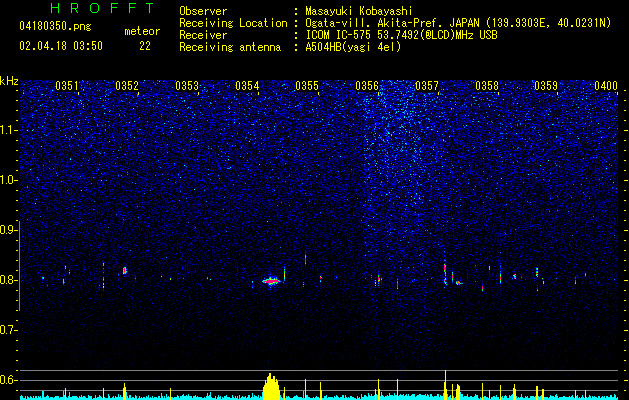Click the 0351 time marker
629x400 pixels.
pyautogui.click(x=67, y=86)
